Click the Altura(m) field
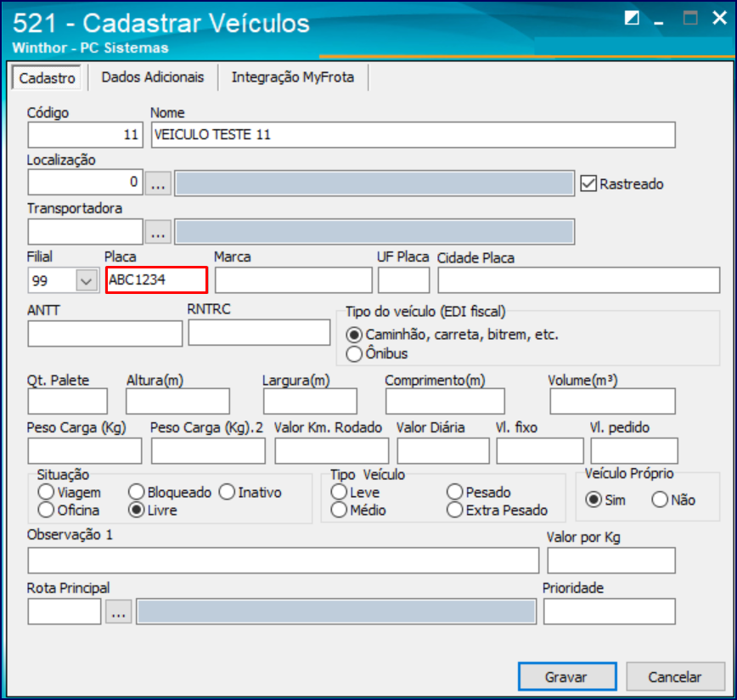Viewport: 737px width, 700px height. (x=177, y=401)
